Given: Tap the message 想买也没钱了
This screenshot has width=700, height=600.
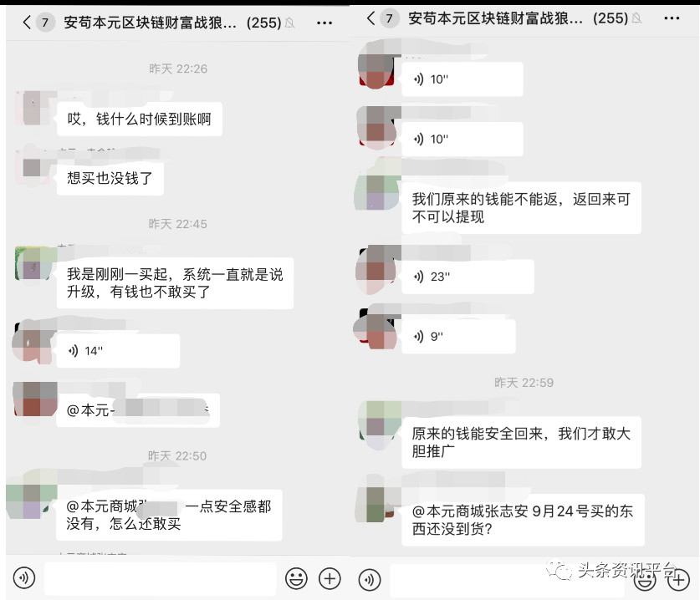Looking at the screenshot, I should [x=110, y=179].
